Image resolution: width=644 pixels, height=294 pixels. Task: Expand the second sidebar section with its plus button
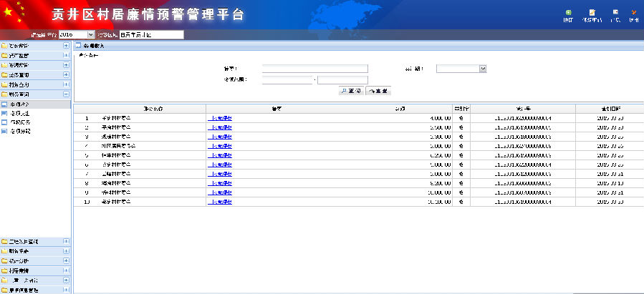pos(66,56)
